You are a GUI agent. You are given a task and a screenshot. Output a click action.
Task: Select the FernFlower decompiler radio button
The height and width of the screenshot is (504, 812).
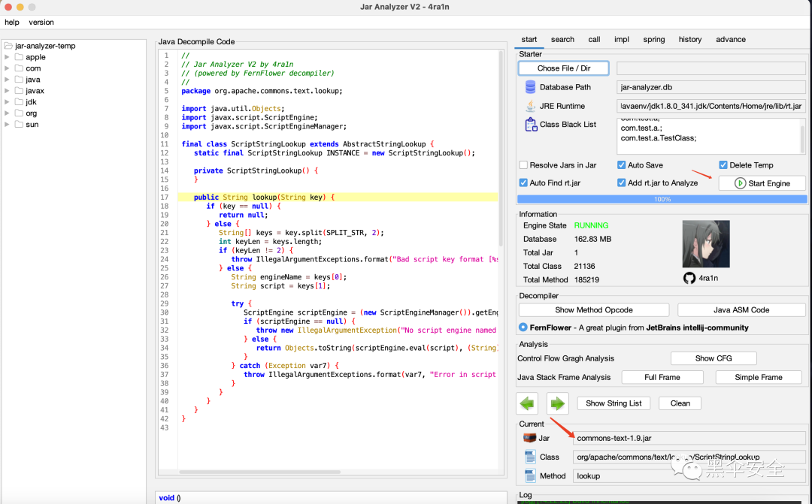(523, 327)
